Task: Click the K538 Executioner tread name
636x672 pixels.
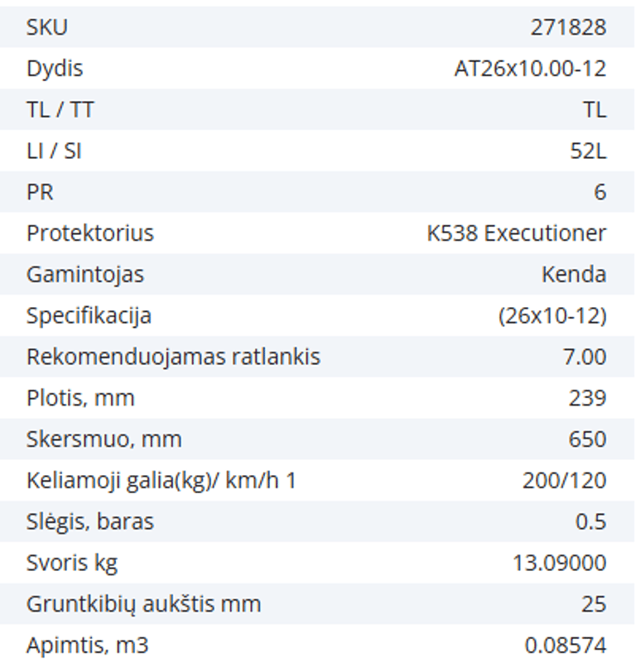Action: tap(516, 233)
